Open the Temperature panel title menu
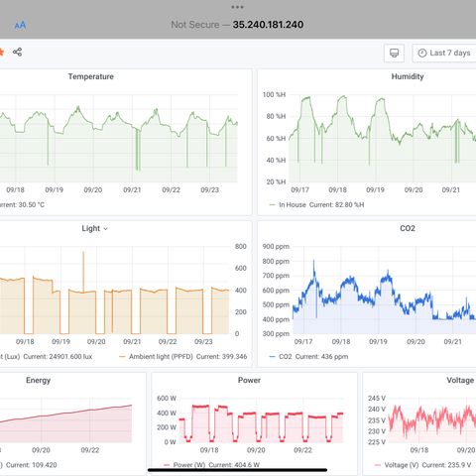This screenshot has height=476, width=476. (91, 76)
